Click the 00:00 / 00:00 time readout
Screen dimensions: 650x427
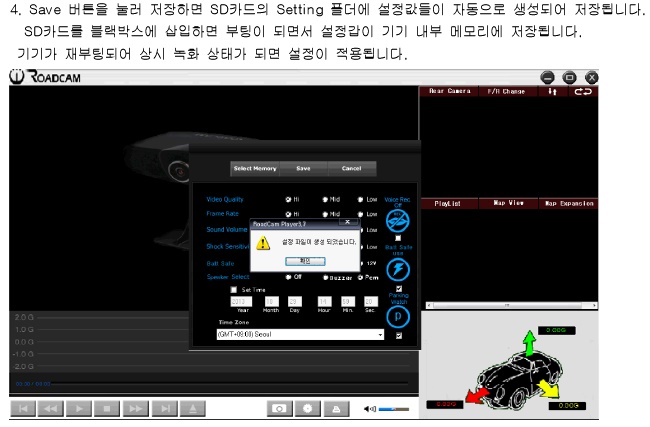point(33,384)
